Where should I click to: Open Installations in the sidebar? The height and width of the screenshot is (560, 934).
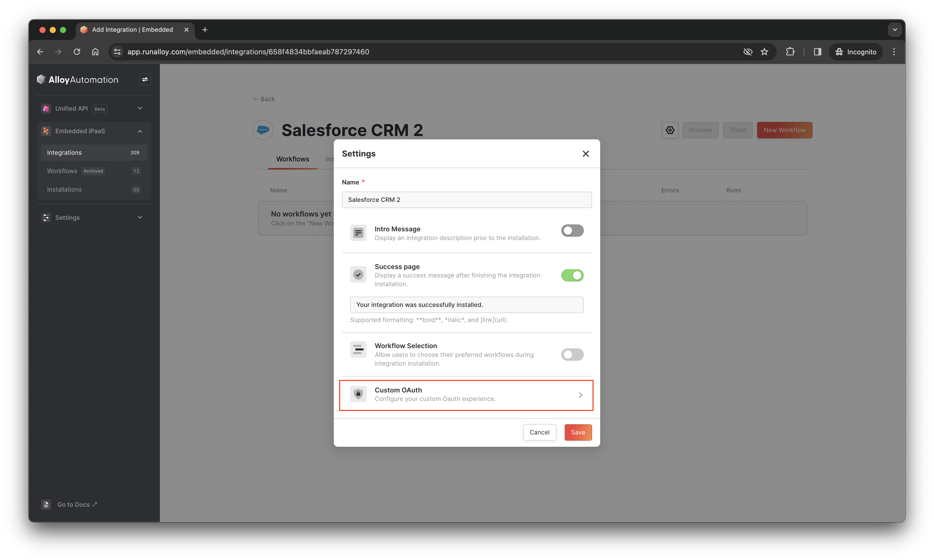94,189
